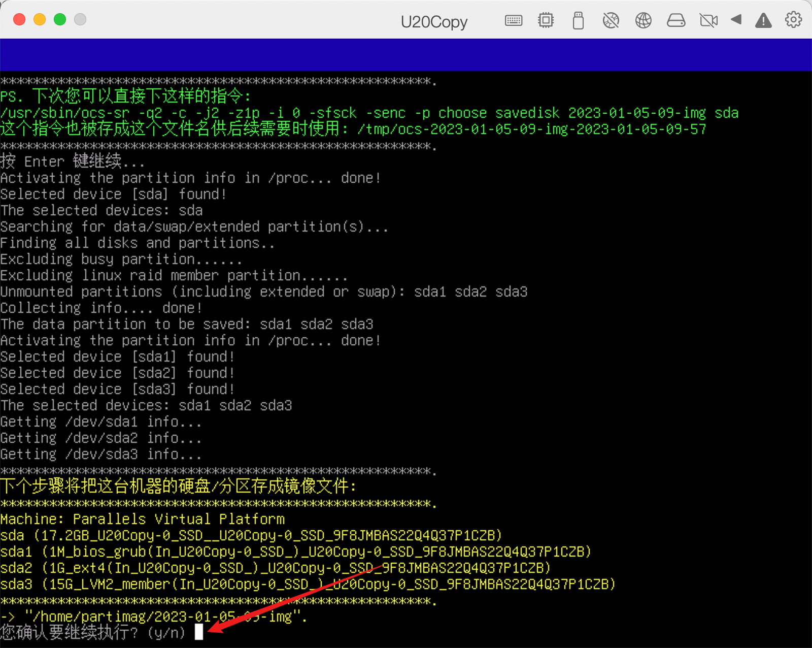Click the /home/partimag image path text
The height and width of the screenshot is (648, 812).
click(x=165, y=617)
